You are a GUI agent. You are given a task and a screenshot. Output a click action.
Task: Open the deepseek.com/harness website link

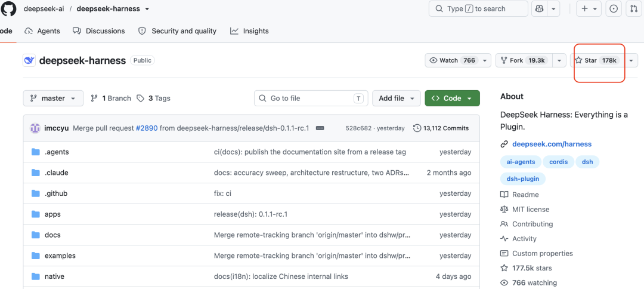tap(552, 144)
